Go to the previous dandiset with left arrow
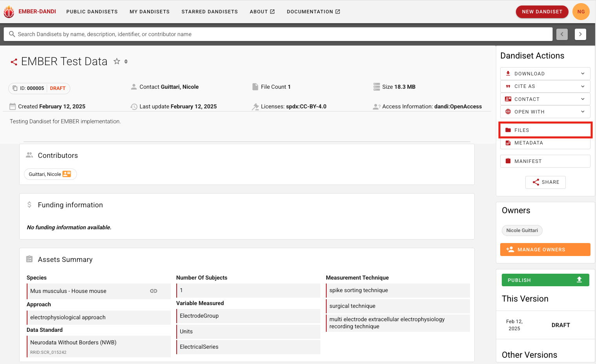Image resolution: width=596 pixels, height=364 pixels. [562, 34]
